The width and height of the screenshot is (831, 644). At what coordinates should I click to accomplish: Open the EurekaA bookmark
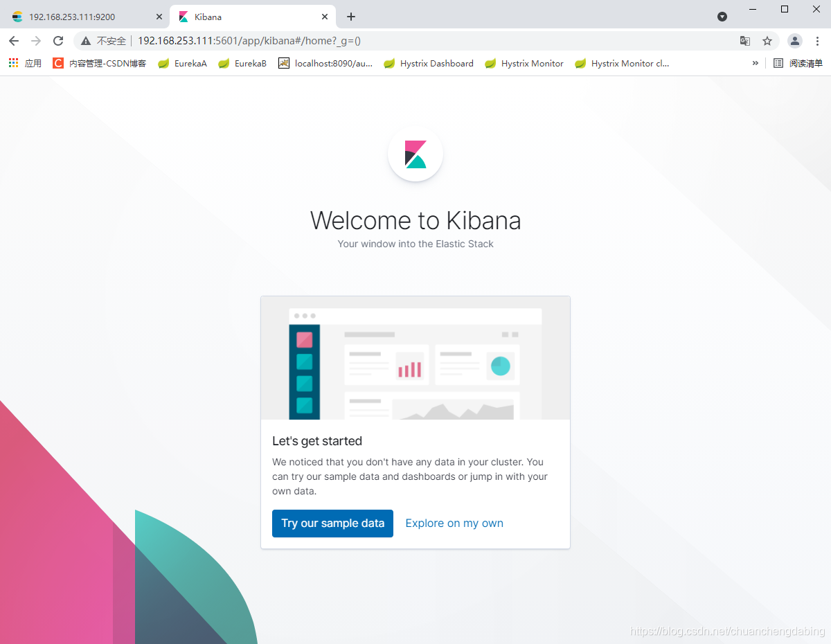coord(183,63)
